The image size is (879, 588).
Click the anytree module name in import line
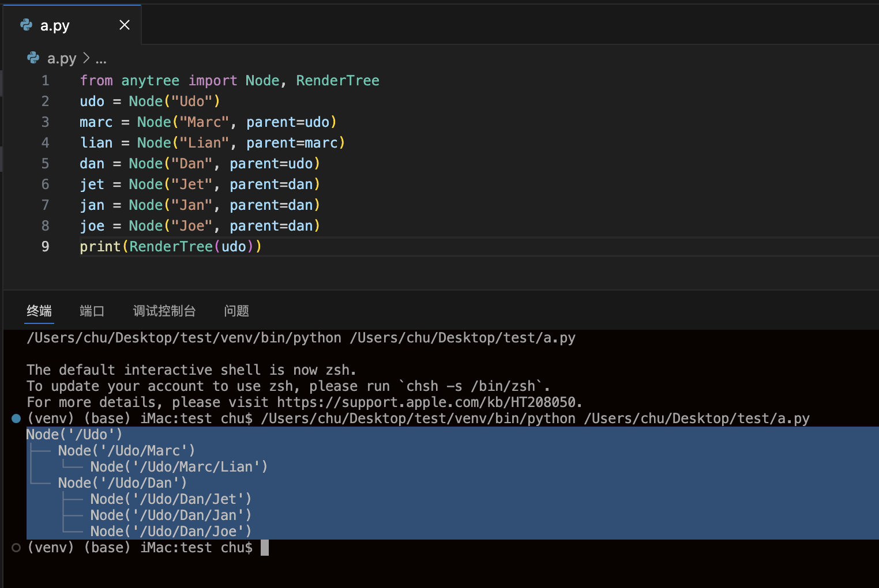click(x=150, y=81)
